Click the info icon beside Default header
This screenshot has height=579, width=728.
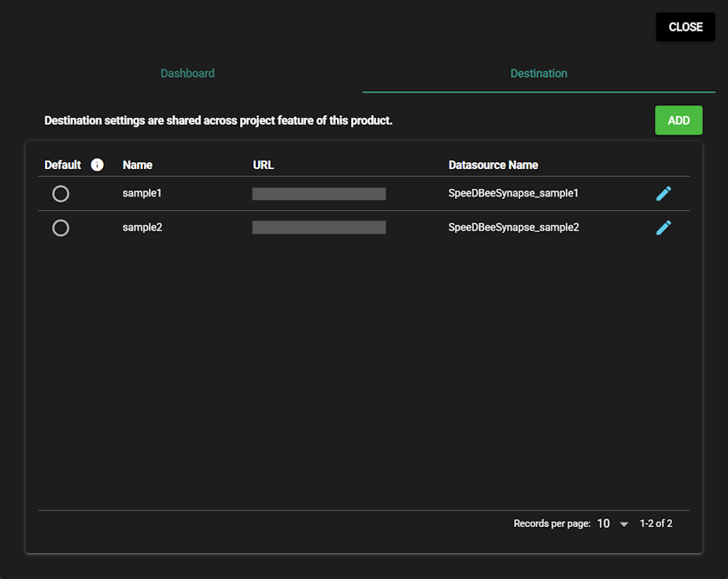click(x=98, y=165)
